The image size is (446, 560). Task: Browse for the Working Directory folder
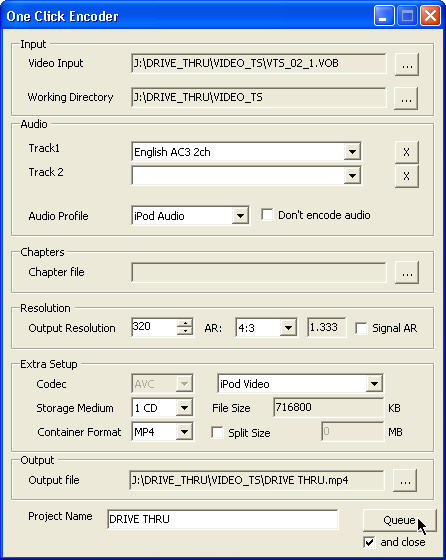click(x=406, y=98)
